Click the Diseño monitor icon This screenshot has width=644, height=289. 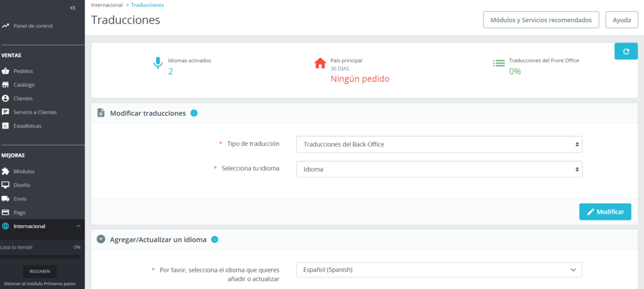(5, 185)
